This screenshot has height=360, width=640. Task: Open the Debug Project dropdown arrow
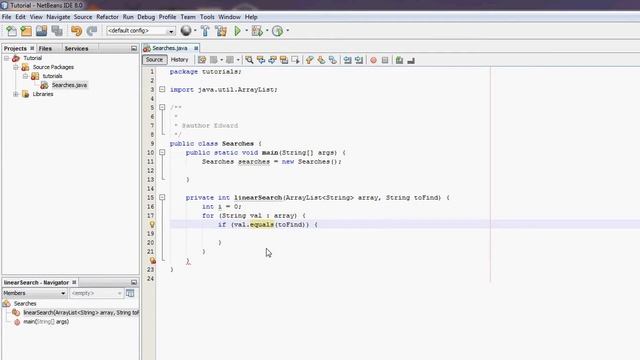pos(267,31)
